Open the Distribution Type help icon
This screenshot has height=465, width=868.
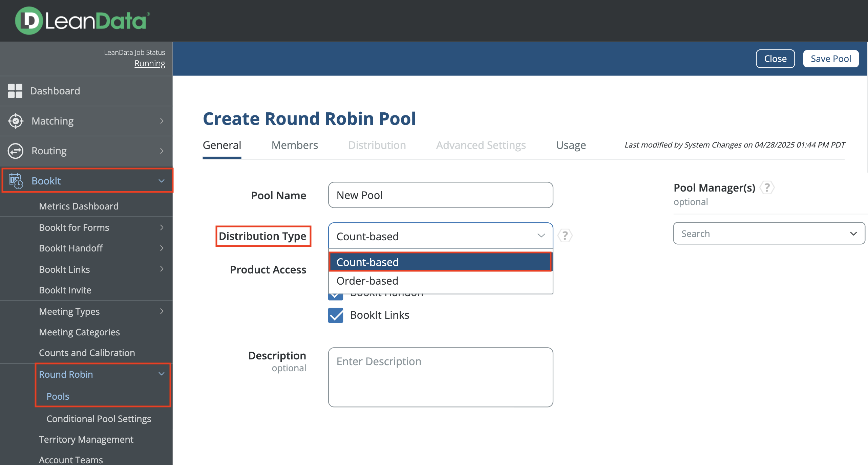tap(565, 236)
